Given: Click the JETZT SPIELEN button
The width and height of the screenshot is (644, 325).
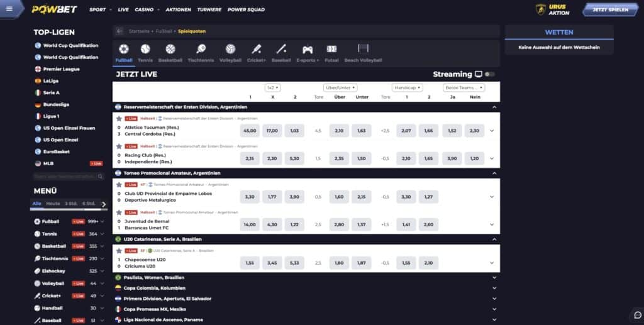Looking at the screenshot, I should tap(606, 10).
